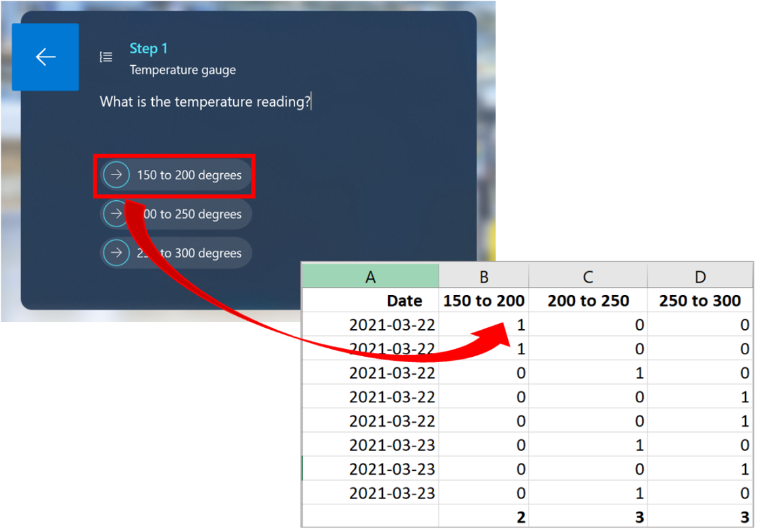Click the arrow icon on '200 to 250 degrees'
Screen dimensions: 759x532
click(116, 214)
